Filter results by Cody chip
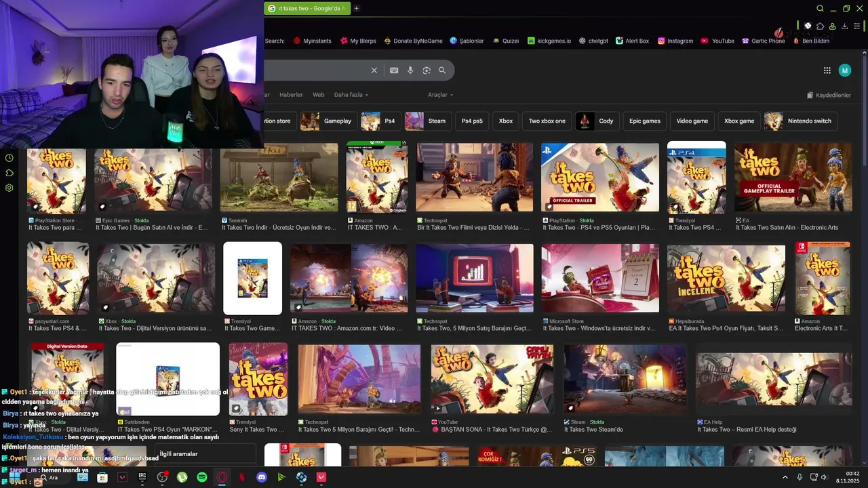 click(597, 121)
